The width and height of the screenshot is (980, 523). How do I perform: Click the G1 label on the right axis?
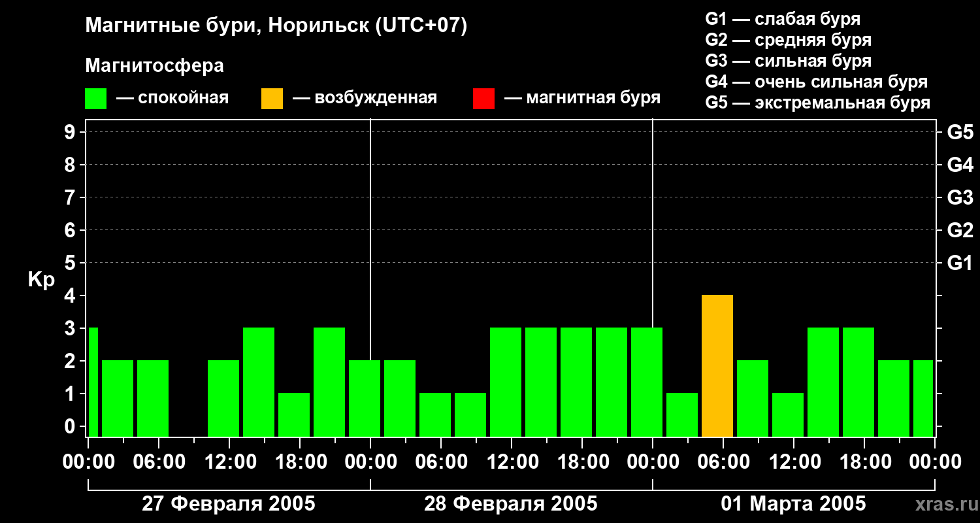[x=960, y=263]
